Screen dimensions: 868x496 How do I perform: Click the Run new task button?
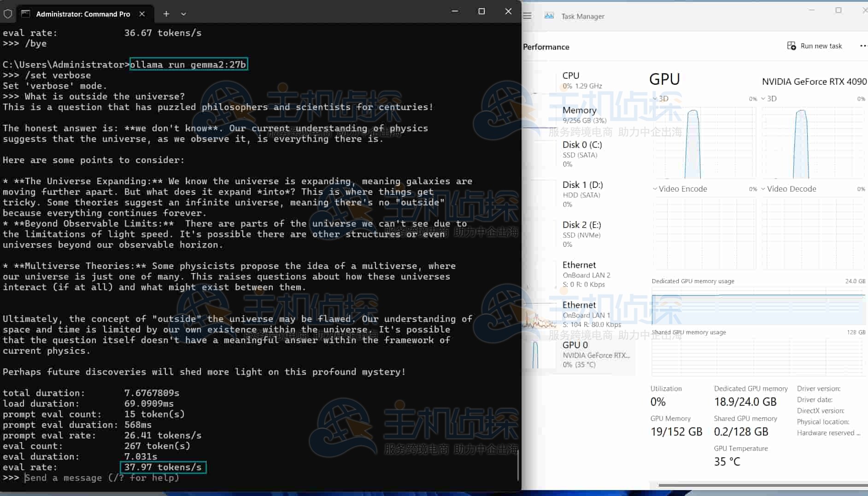[x=815, y=46]
